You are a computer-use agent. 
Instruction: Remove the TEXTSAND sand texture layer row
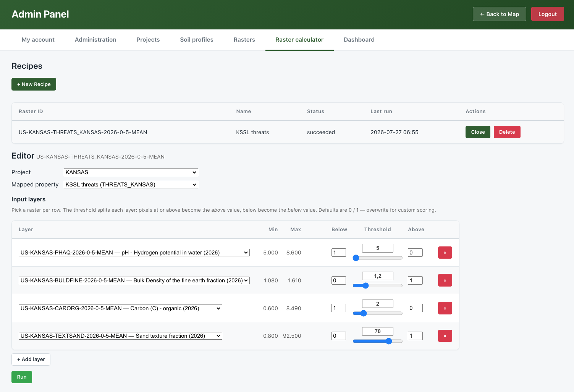pos(445,336)
